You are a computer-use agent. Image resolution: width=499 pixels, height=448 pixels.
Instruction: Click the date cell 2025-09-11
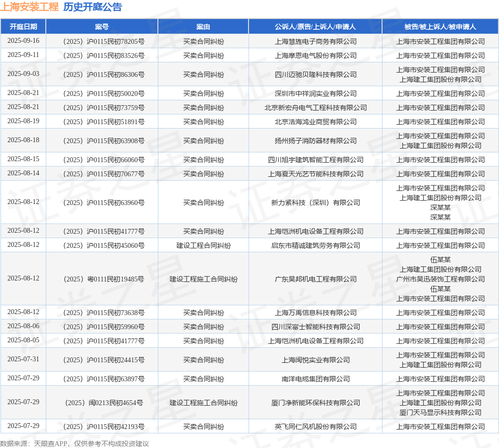pyautogui.click(x=23, y=55)
